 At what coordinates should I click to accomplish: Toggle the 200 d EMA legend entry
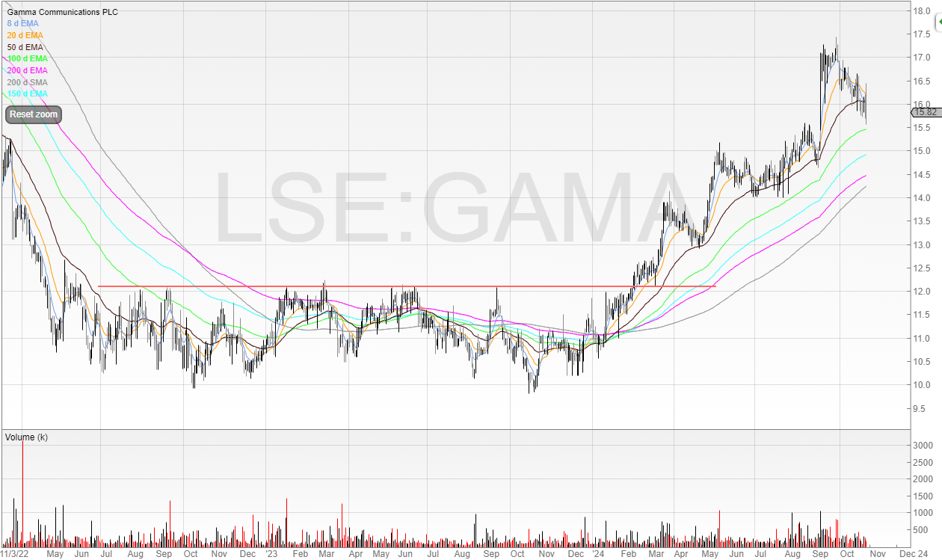(x=28, y=70)
